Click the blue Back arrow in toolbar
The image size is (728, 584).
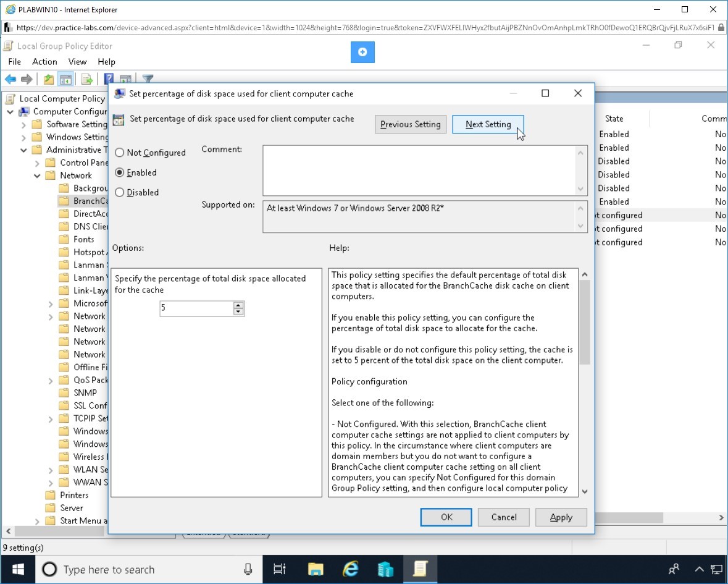pyautogui.click(x=10, y=80)
